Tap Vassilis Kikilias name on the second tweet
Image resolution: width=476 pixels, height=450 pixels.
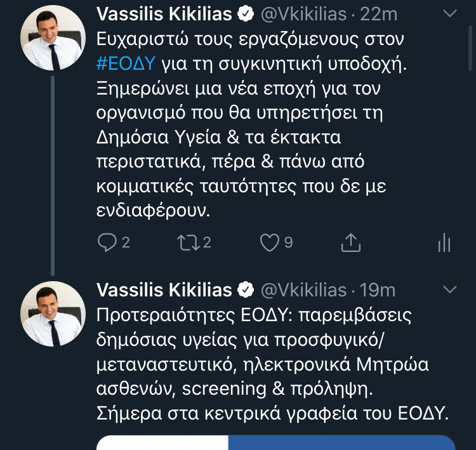click(164, 290)
